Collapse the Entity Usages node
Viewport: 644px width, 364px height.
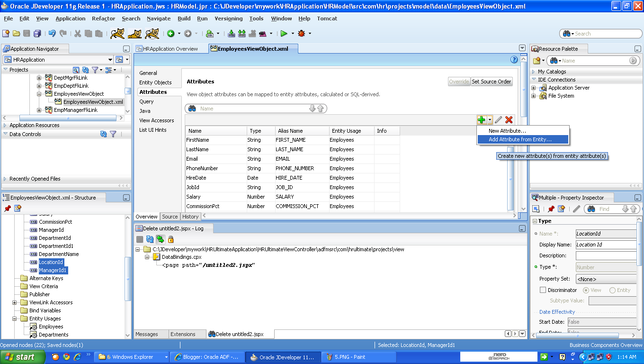(15, 318)
